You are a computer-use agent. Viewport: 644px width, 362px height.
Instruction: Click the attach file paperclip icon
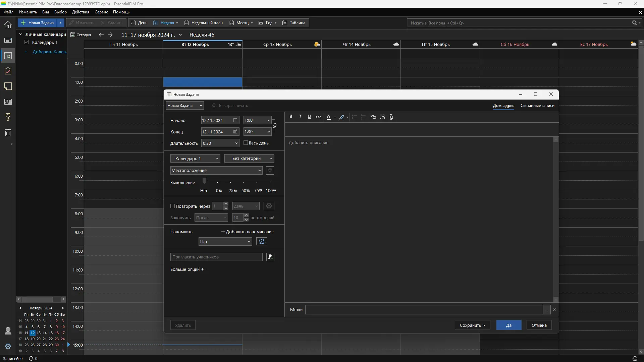(x=391, y=117)
